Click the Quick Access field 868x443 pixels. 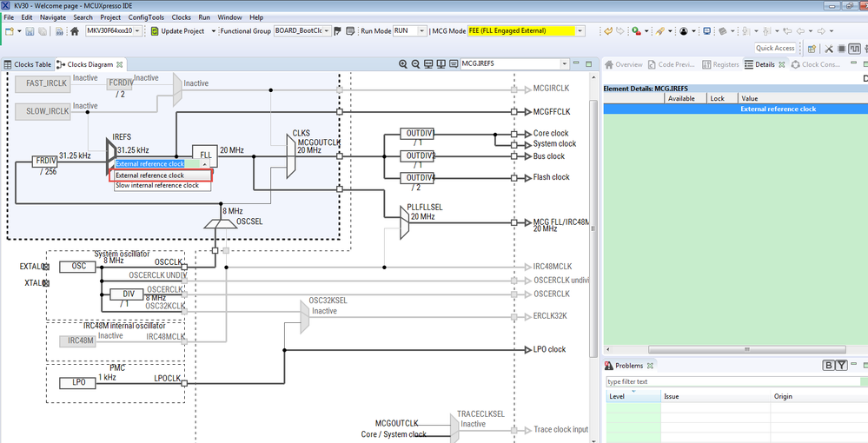775,48
